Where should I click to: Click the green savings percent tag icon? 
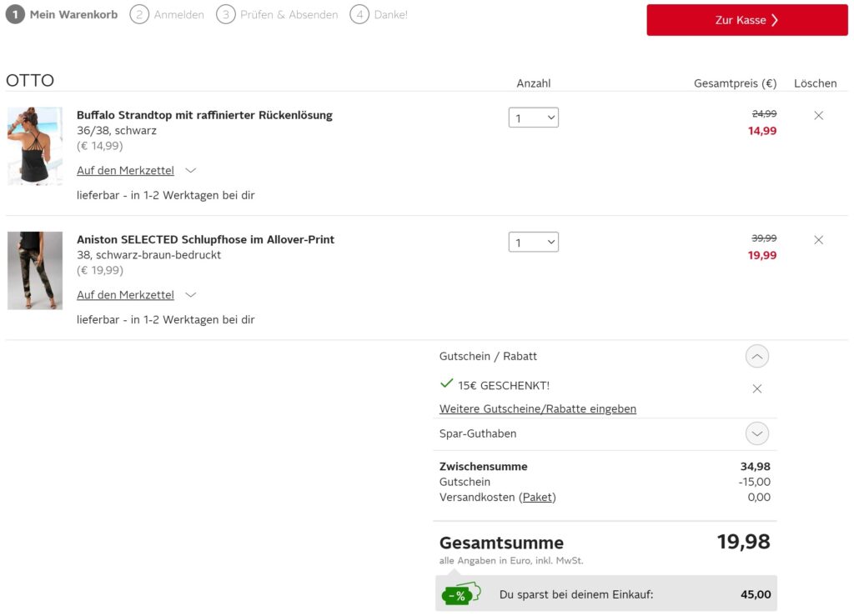pos(461,593)
